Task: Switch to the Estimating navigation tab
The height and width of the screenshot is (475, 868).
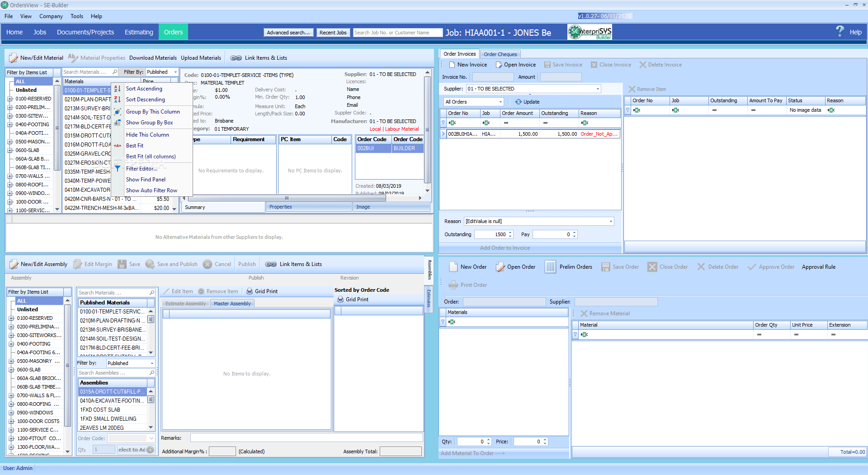Action: tap(139, 32)
